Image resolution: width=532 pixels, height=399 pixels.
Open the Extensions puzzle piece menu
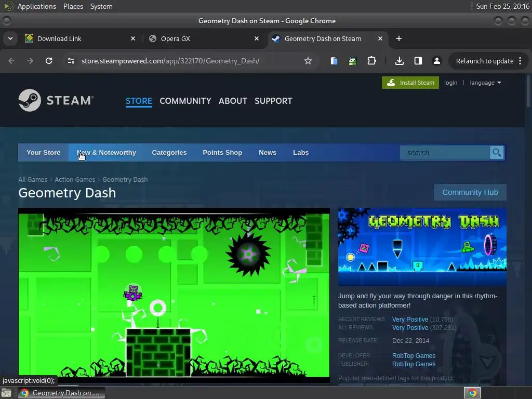point(372,61)
